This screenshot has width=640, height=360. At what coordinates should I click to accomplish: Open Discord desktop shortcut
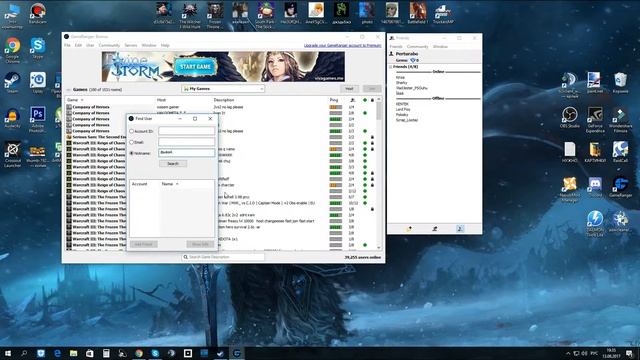(x=595, y=187)
